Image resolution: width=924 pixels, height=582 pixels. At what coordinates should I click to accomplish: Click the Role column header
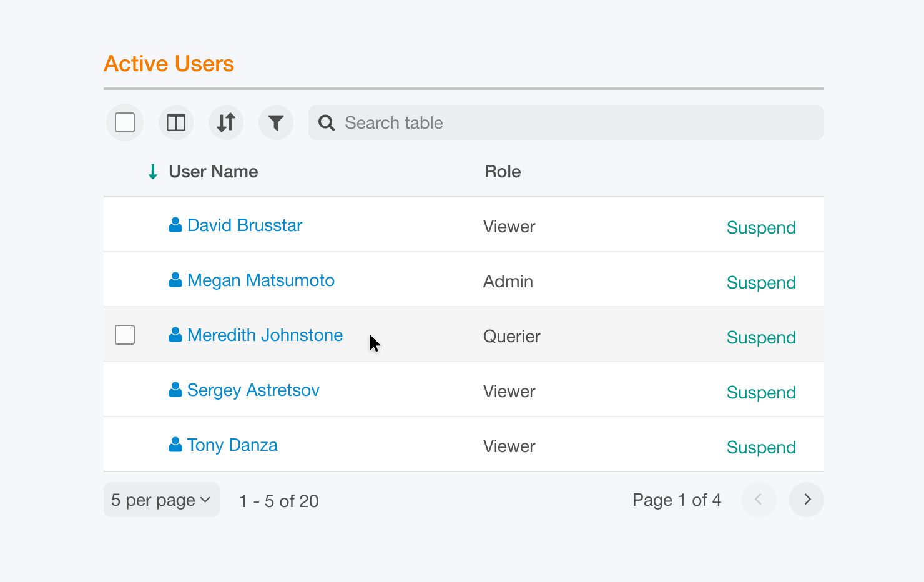pos(503,172)
